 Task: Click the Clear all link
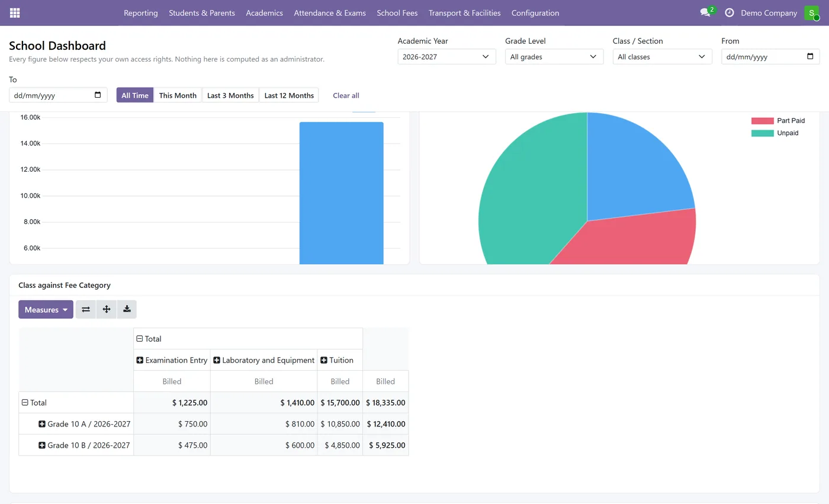tap(346, 95)
